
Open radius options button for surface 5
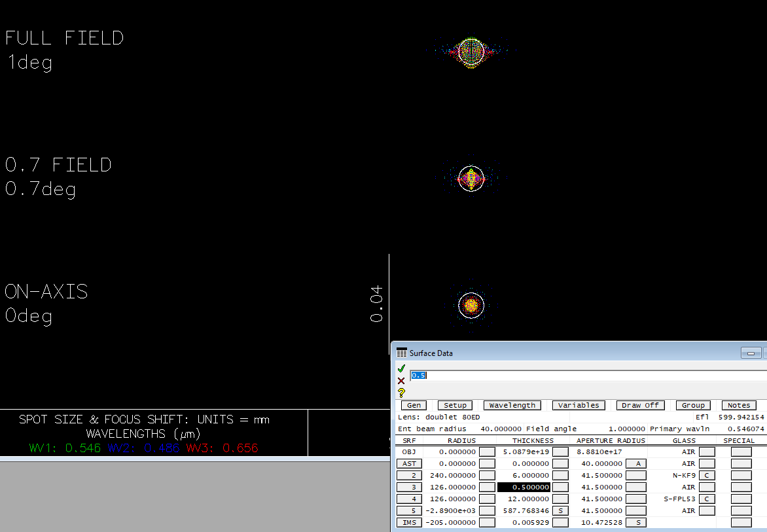[487, 510]
